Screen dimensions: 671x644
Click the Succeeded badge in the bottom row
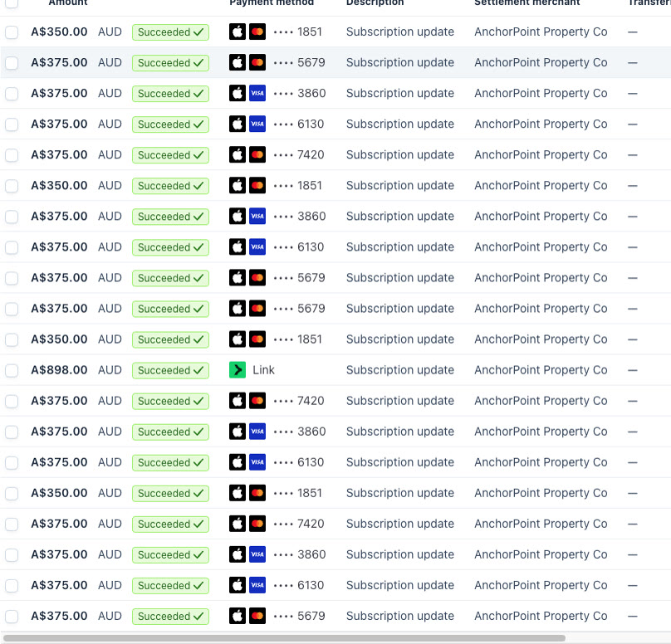click(170, 617)
